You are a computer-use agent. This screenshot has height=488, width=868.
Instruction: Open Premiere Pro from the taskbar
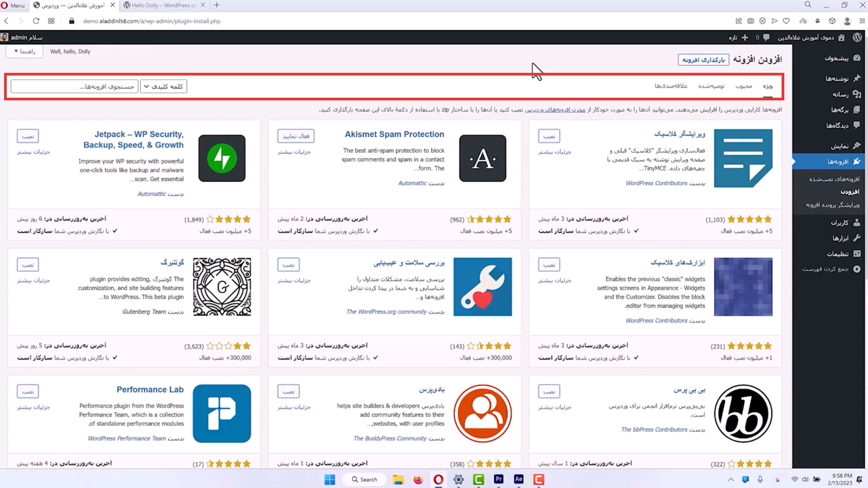(x=498, y=479)
